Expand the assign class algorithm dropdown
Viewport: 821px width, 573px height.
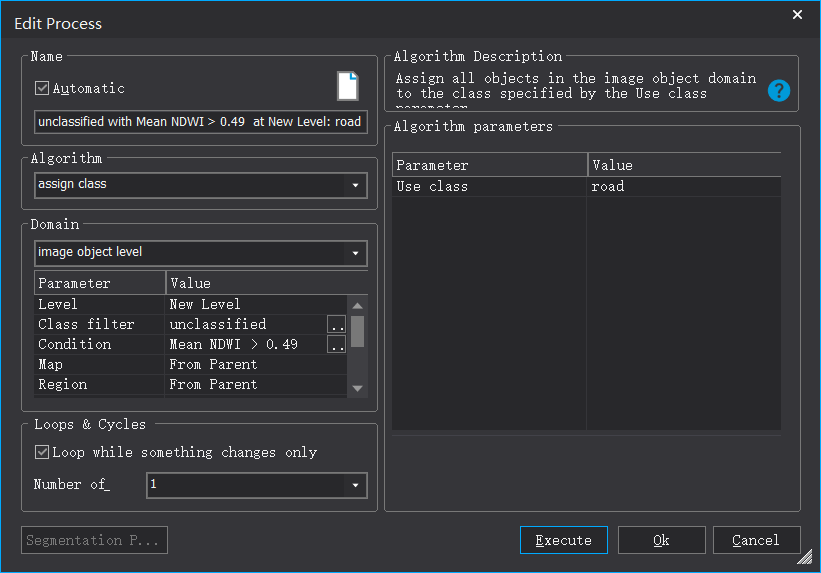(x=355, y=185)
